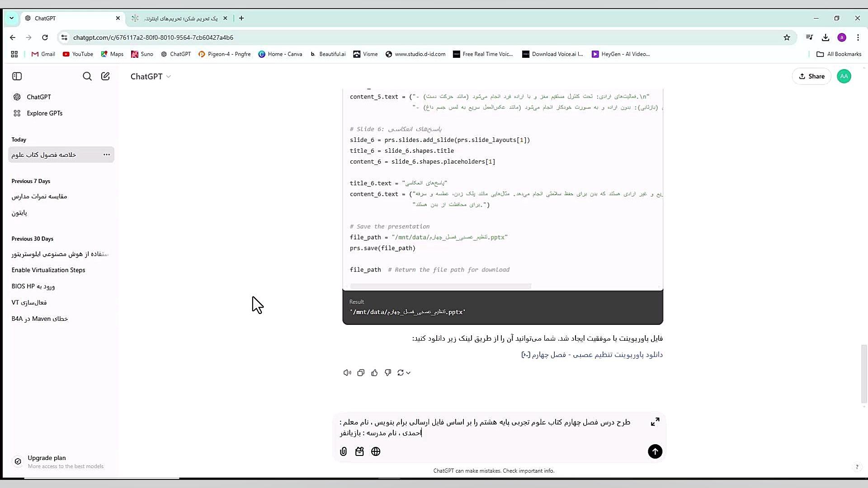Open the browser downloads icon

pyautogui.click(x=826, y=38)
